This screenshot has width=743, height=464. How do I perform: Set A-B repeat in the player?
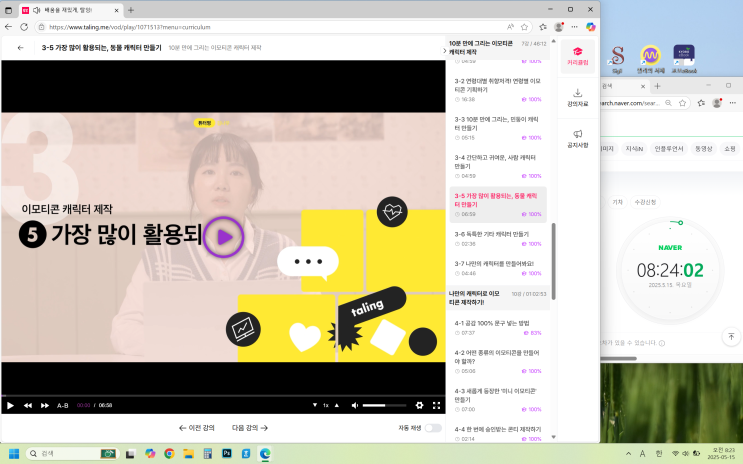(x=63, y=405)
